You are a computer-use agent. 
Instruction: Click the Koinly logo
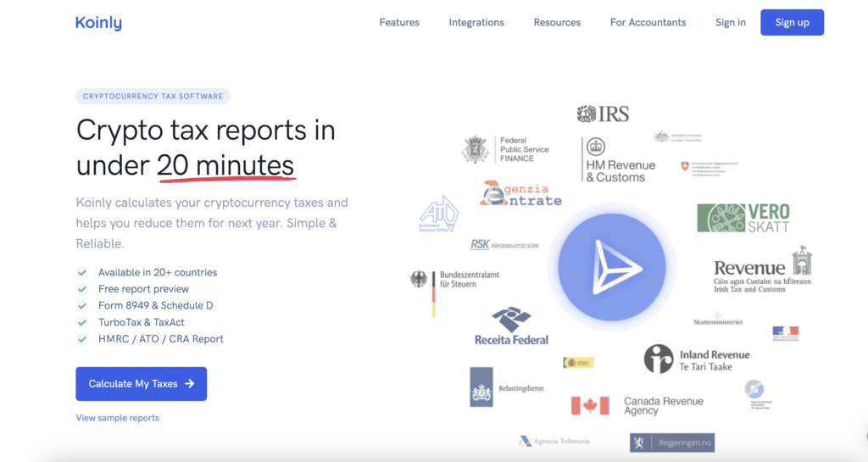[x=98, y=23]
